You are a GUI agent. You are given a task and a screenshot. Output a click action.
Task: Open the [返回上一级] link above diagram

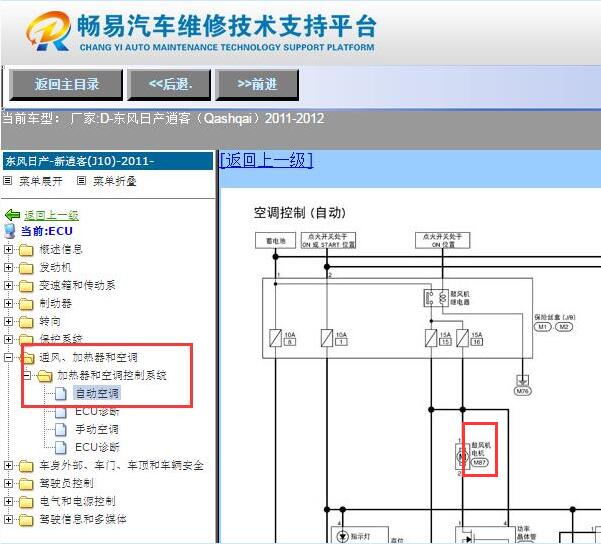pyautogui.click(x=266, y=160)
